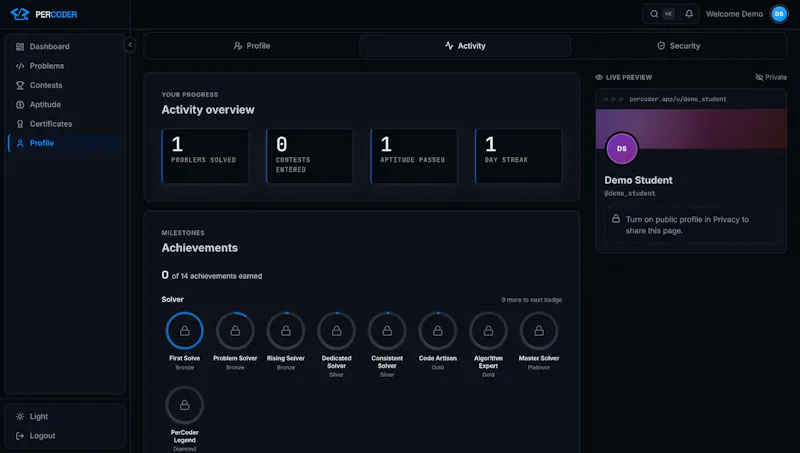Open Aptitude from the sidebar
The height and width of the screenshot is (453, 800).
[66, 105]
